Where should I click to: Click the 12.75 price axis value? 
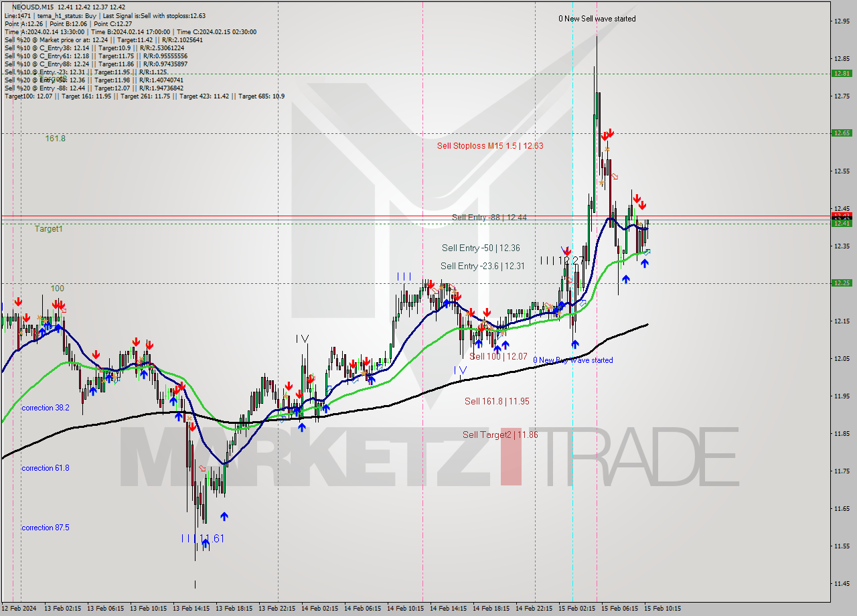(x=842, y=96)
